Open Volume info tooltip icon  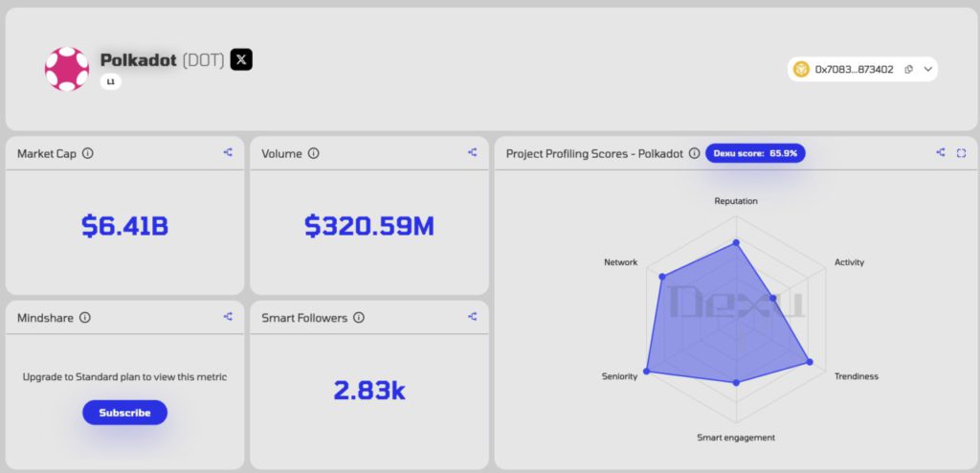(x=314, y=153)
